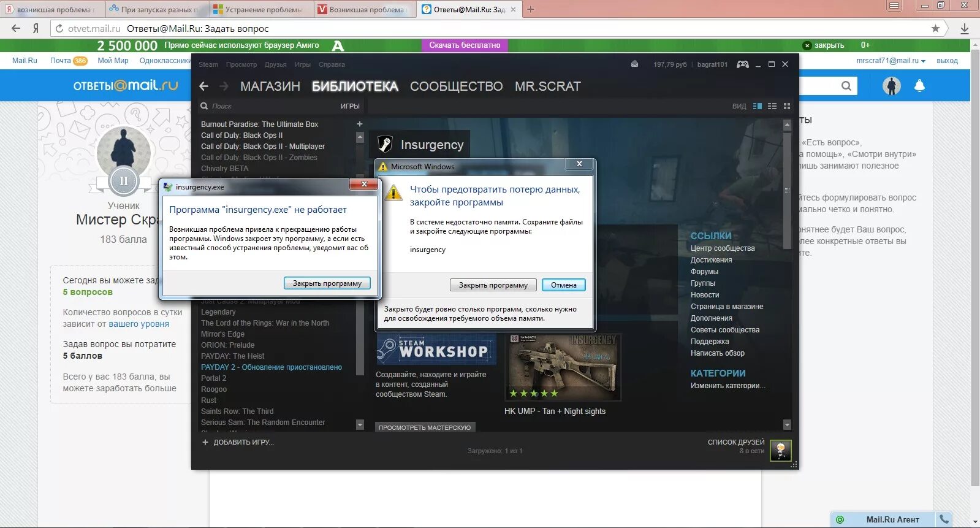The image size is (980, 528).
Task: Click Steam library Поиск search field
Action: pos(270,106)
